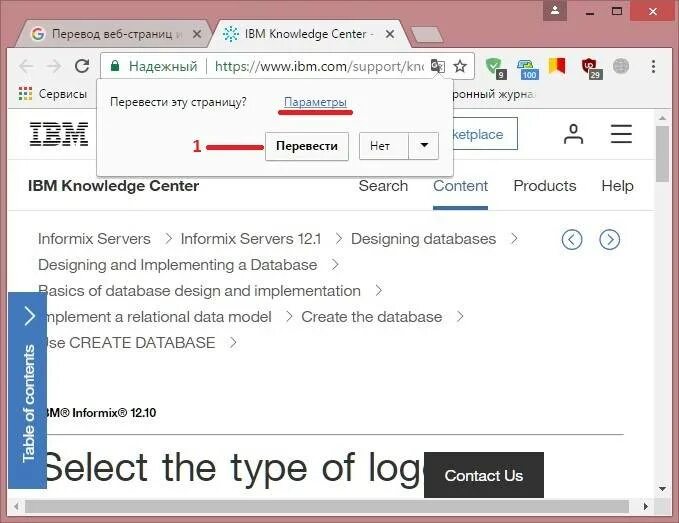Click the Marketplace button behind popup

[485, 134]
